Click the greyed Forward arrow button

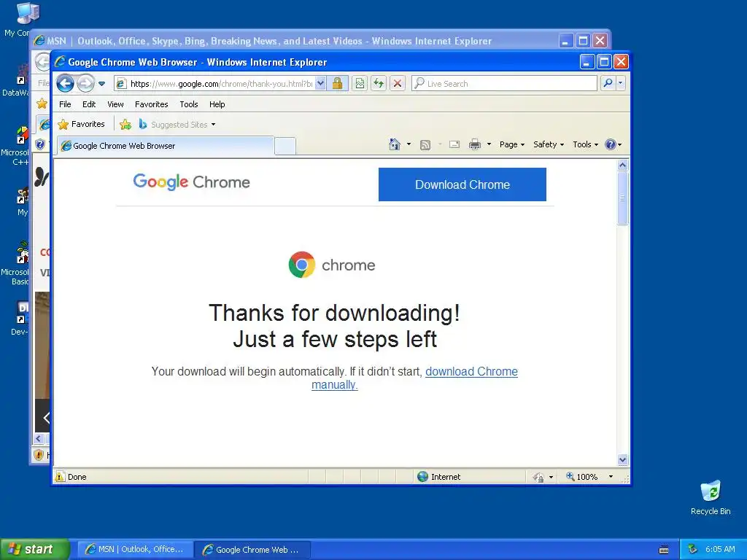tap(86, 84)
